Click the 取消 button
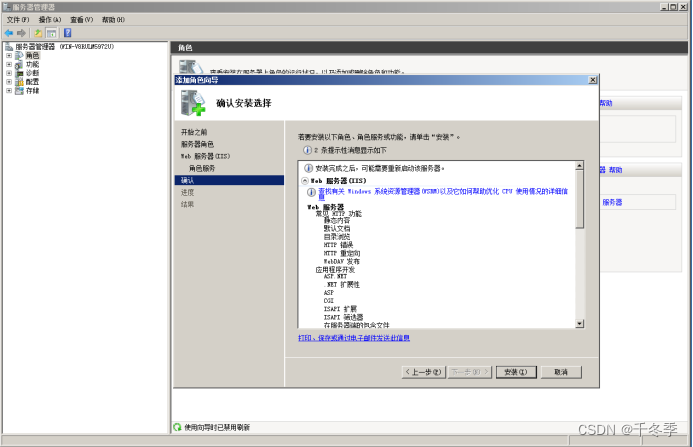Screen dimensions: 693x447 point(561,372)
